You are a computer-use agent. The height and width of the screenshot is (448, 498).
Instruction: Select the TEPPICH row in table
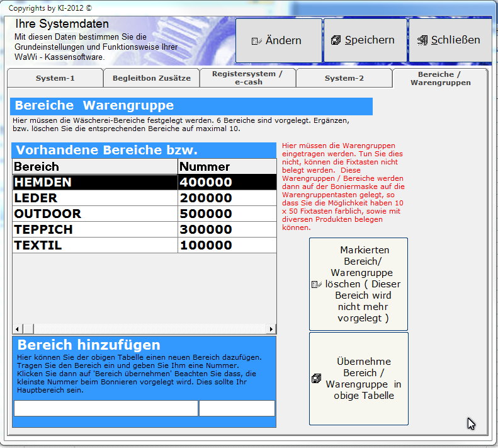coord(145,229)
